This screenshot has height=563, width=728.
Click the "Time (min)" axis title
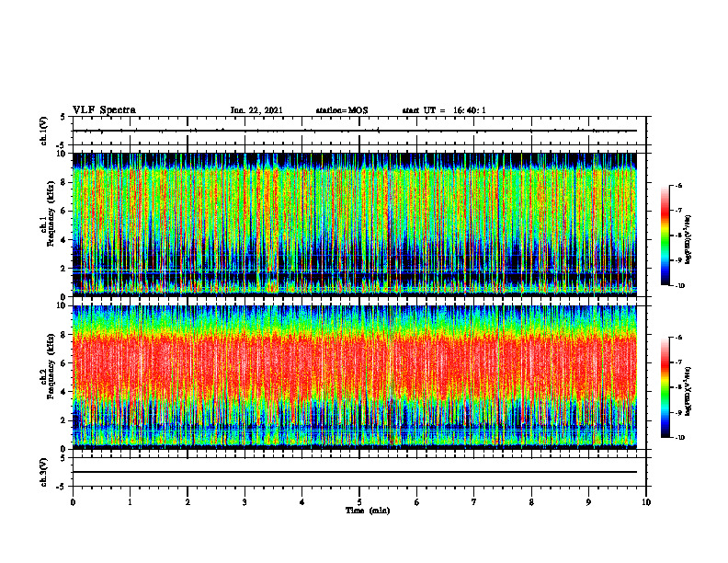pos(368,511)
